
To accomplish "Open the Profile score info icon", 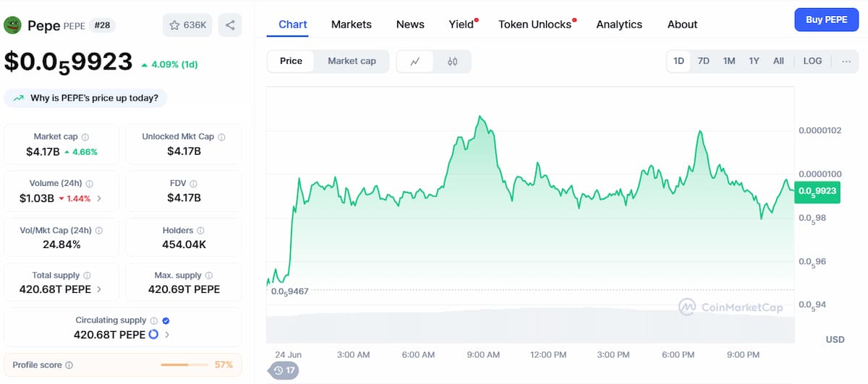I will [69, 365].
